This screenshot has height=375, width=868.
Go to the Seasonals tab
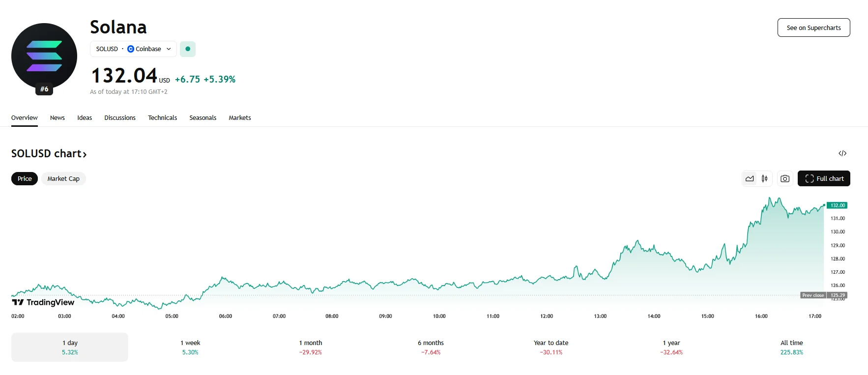203,118
